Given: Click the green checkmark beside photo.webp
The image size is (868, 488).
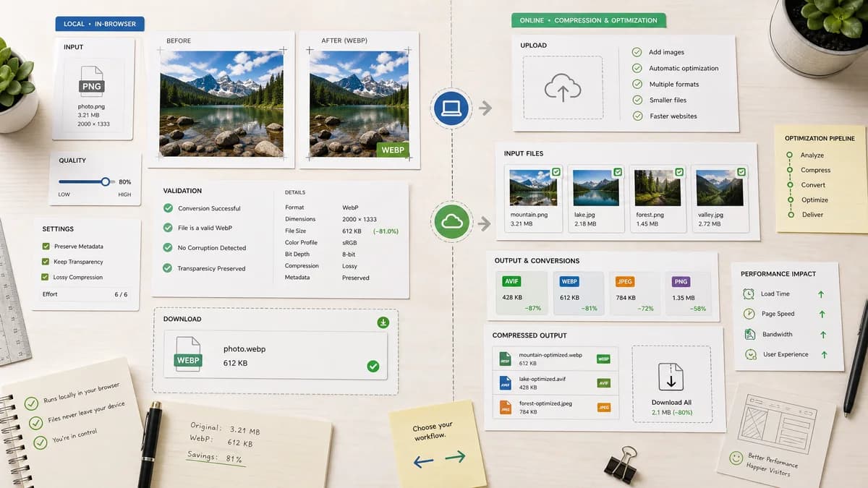Looking at the screenshot, I should pyautogui.click(x=373, y=367).
